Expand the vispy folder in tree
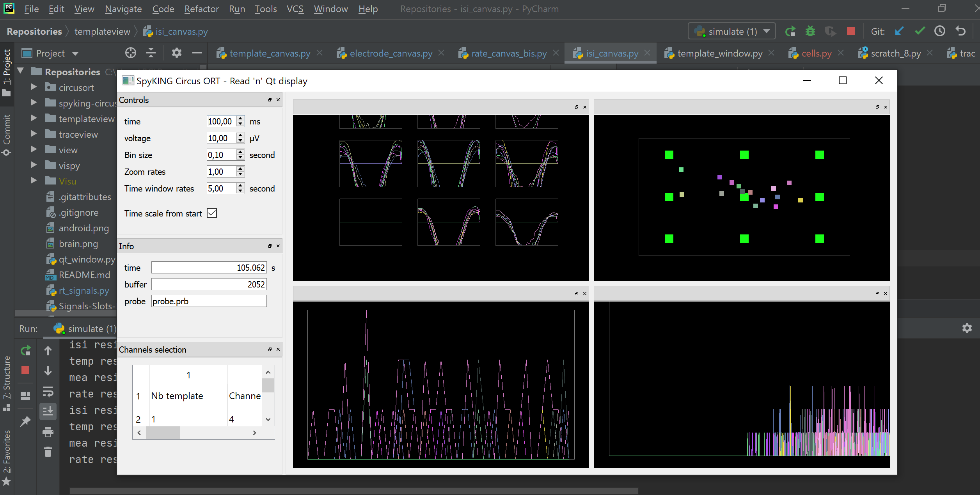 tap(34, 165)
